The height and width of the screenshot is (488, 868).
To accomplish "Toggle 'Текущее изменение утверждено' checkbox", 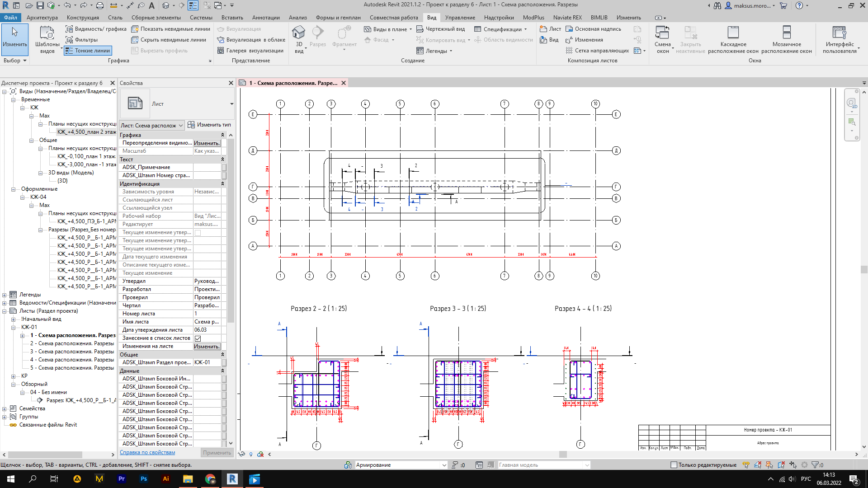I will pyautogui.click(x=198, y=233).
